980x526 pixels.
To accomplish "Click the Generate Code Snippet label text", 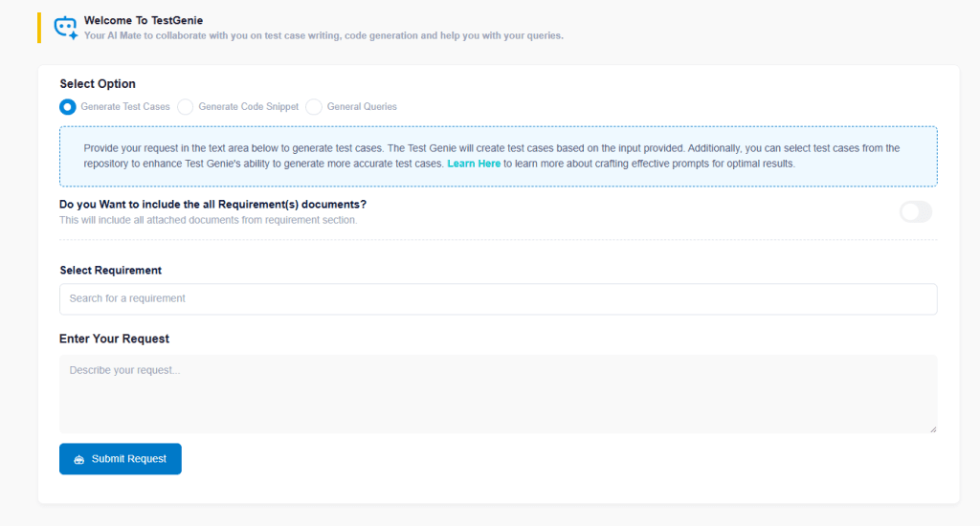I will coord(249,107).
